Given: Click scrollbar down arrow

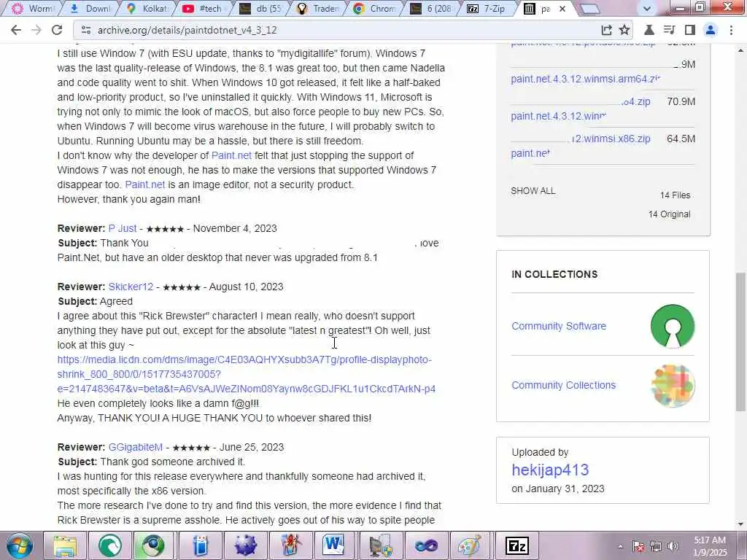Looking at the screenshot, I should (x=741, y=524).
